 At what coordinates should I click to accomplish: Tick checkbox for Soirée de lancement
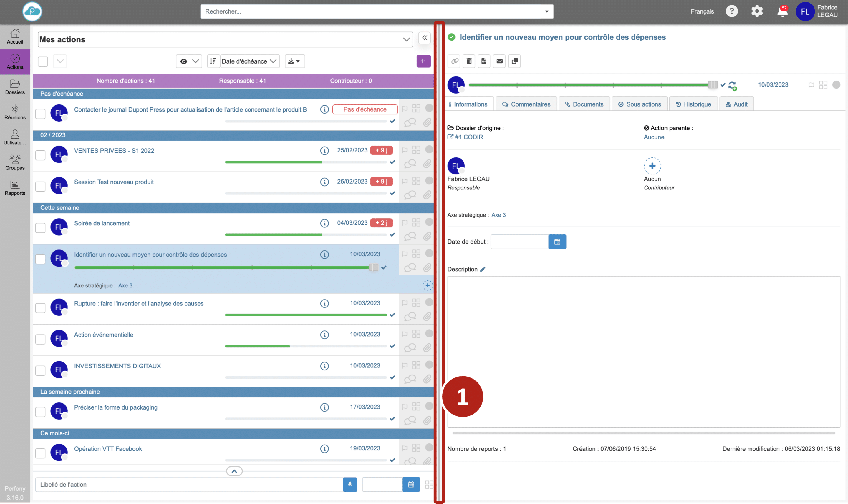40,228
